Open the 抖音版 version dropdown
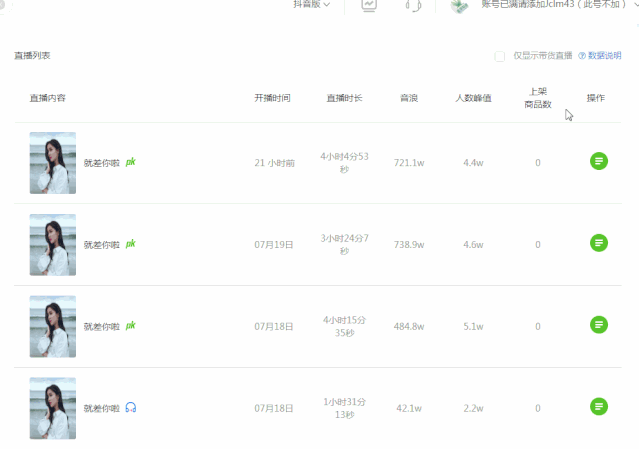 [312, 4]
